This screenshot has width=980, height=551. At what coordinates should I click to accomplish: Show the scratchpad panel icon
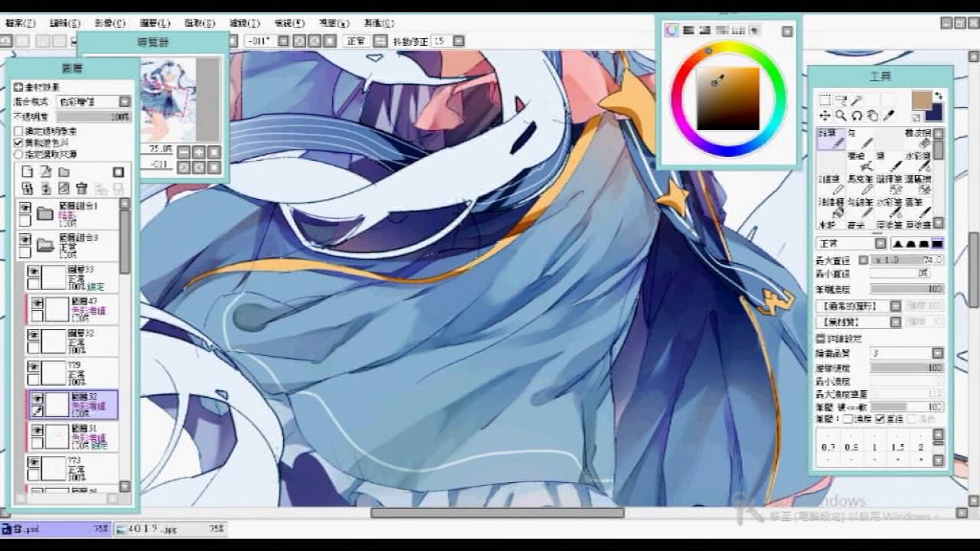(755, 30)
